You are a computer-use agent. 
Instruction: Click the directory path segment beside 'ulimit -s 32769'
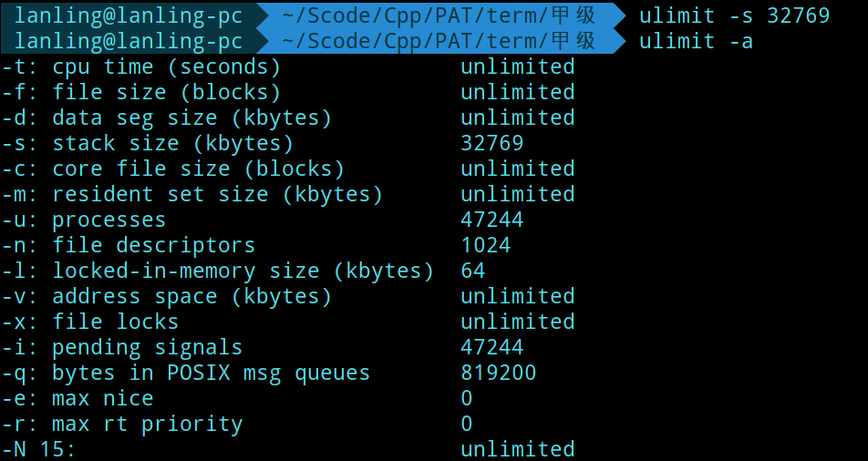[439, 15]
